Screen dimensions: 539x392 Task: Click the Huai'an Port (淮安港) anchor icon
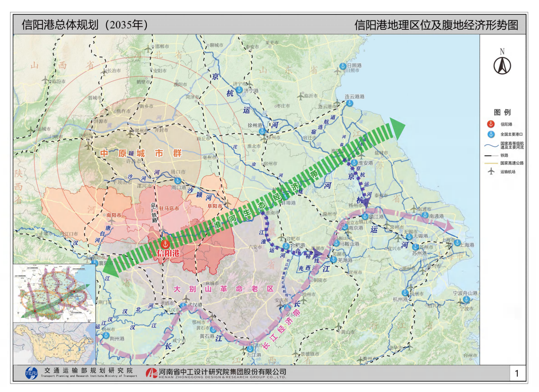click(354, 163)
